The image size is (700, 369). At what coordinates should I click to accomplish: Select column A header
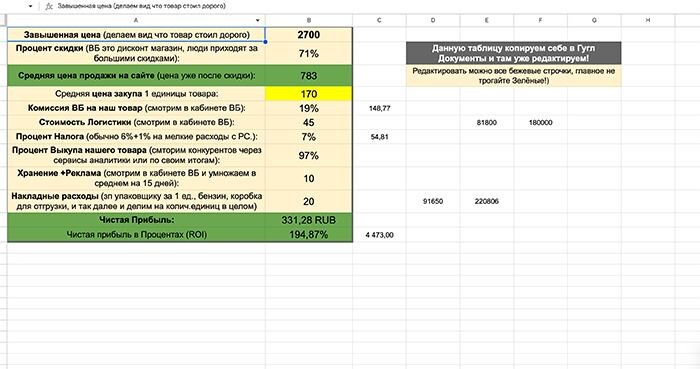coord(136,21)
